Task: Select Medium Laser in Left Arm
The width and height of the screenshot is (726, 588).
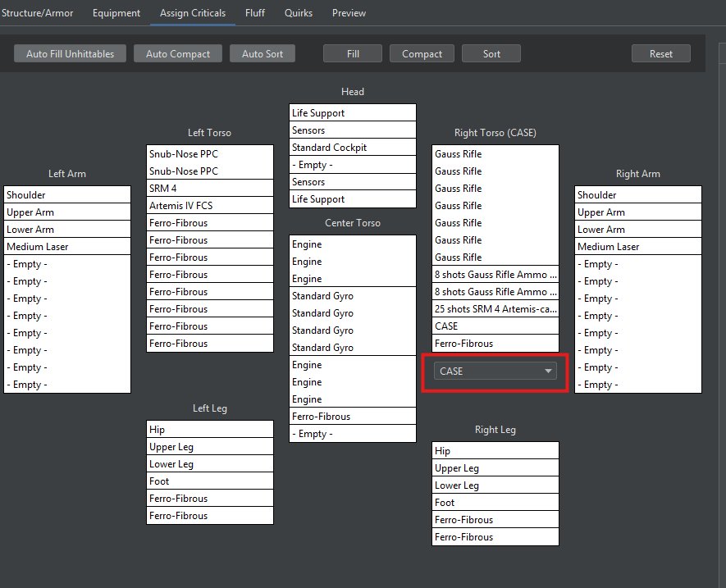Action: click(x=67, y=247)
